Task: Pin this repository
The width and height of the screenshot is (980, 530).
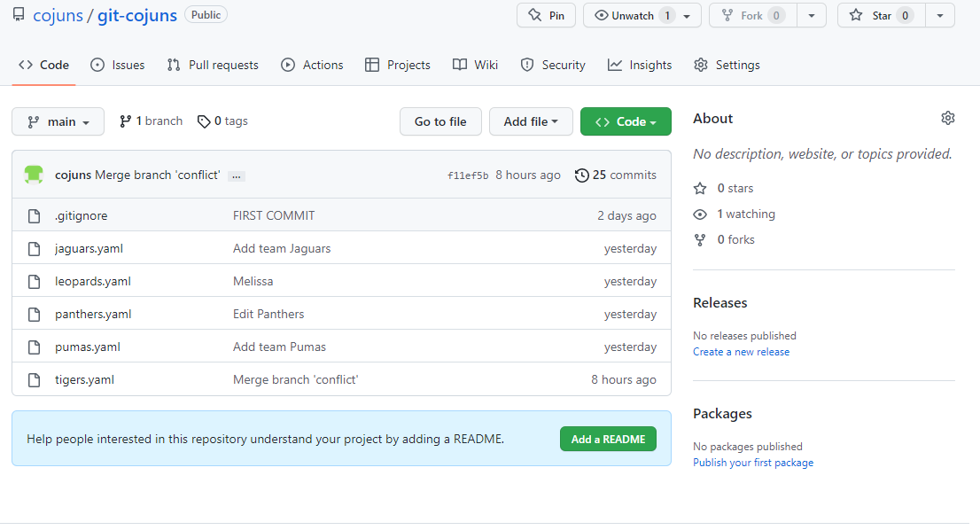Action: 546,15
